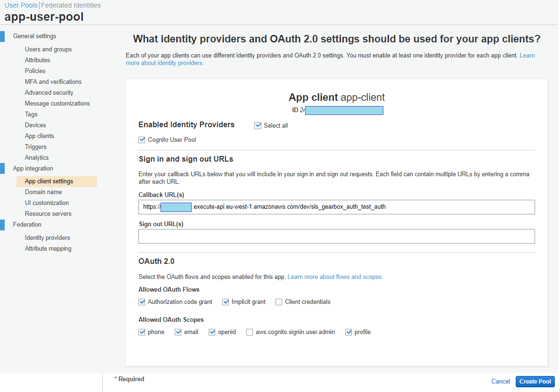560x392 pixels.
Task: Click the Callback URL(s) input field
Action: (x=336, y=207)
